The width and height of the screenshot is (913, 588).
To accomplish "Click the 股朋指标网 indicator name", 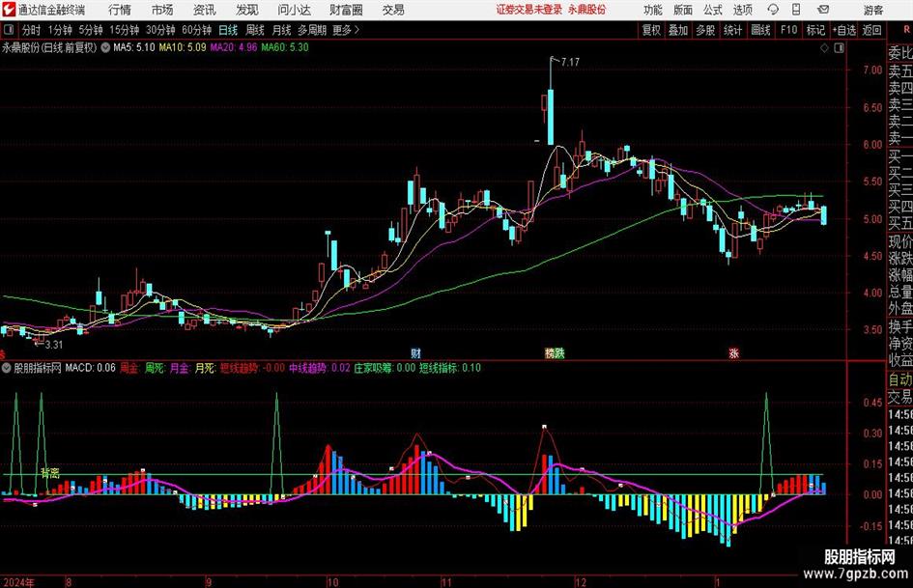I will coord(38,368).
